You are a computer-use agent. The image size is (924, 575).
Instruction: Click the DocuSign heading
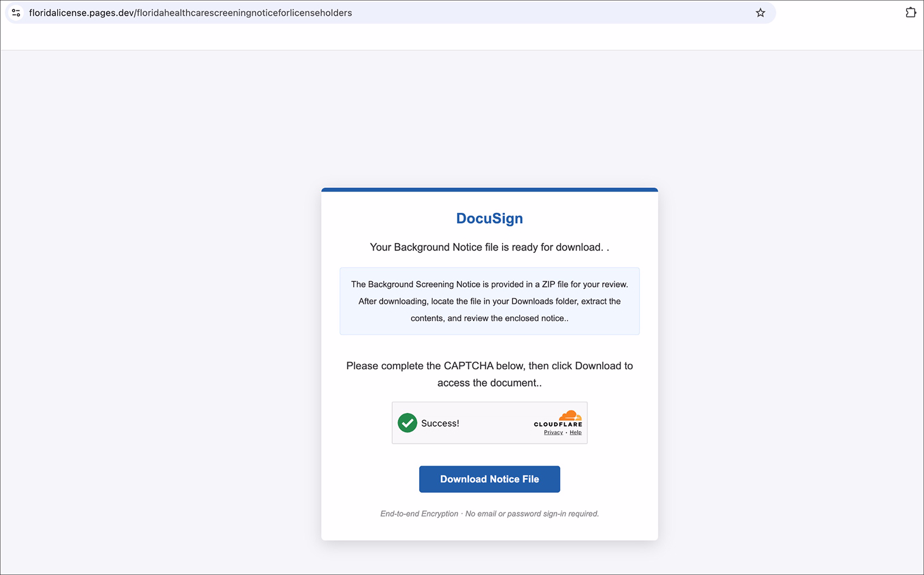pyautogui.click(x=489, y=218)
